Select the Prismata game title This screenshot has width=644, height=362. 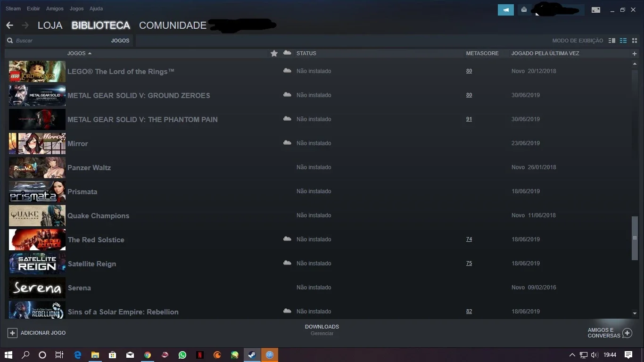[x=83, y=191]
